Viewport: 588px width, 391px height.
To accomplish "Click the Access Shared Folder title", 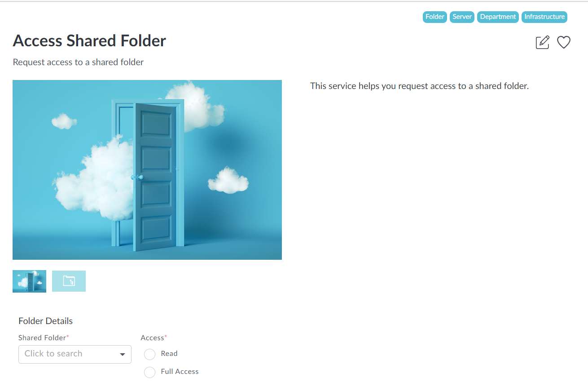I will 89,41.
